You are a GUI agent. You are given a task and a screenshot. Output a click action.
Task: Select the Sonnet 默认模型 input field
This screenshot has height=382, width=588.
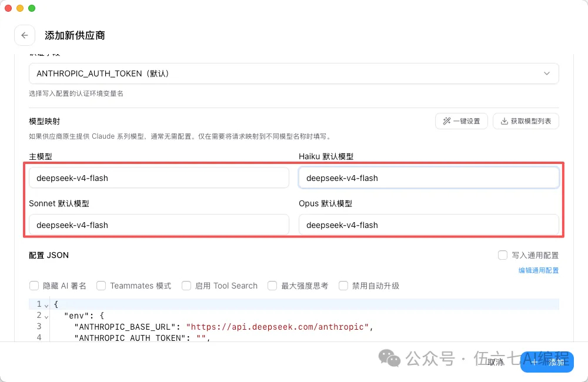159,224
